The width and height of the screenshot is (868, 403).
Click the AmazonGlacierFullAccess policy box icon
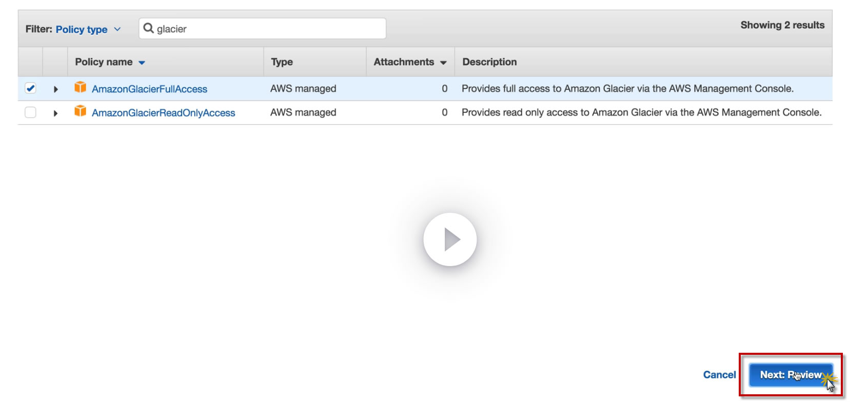pos(80,87)
